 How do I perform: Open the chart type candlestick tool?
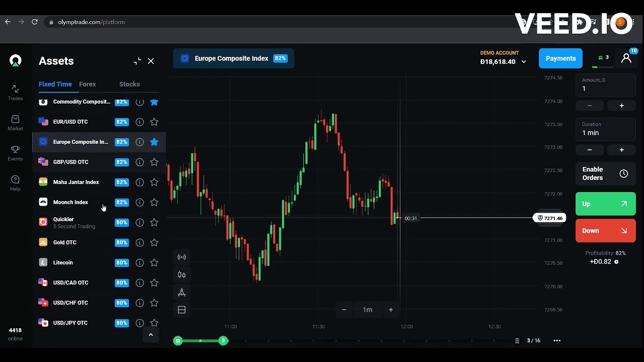pyautogui.click(x=182, y=275)
